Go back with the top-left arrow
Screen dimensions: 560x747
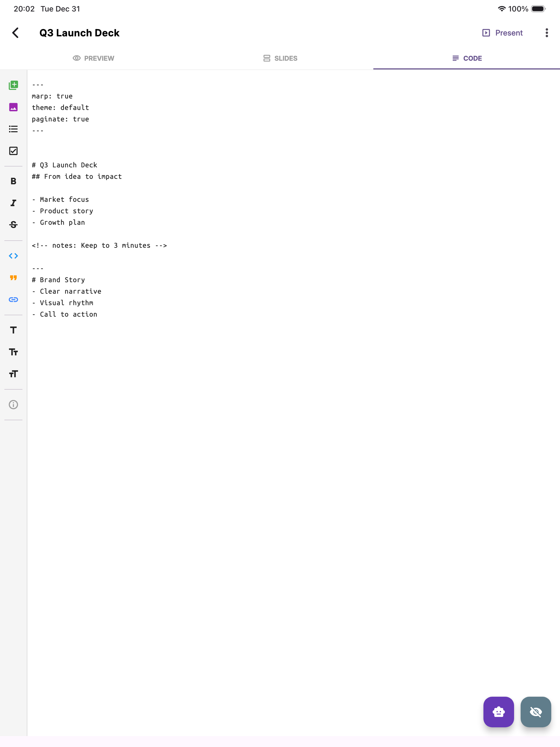point(15,33)
